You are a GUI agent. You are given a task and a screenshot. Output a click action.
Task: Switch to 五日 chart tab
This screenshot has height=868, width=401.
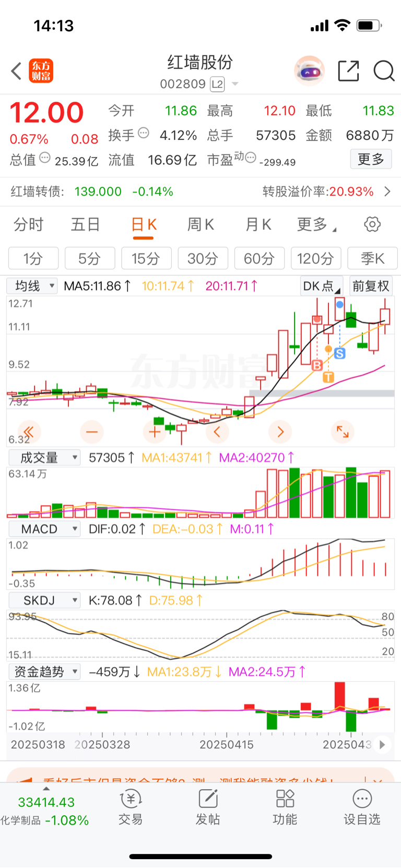coord(86,225)
